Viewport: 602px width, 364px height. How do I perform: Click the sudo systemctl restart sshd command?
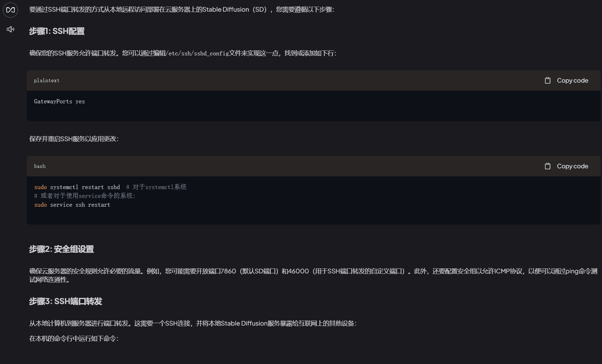click(x=77, y=187)
